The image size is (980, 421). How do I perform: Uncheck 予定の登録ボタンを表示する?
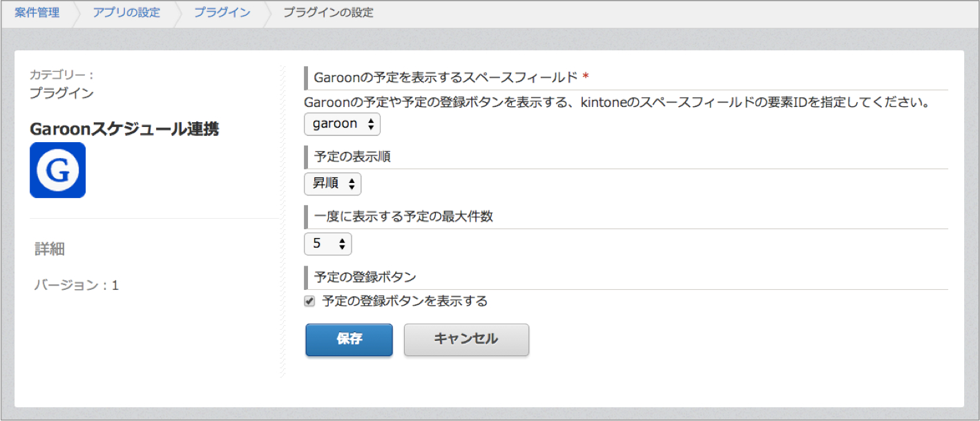pos(309,301)
